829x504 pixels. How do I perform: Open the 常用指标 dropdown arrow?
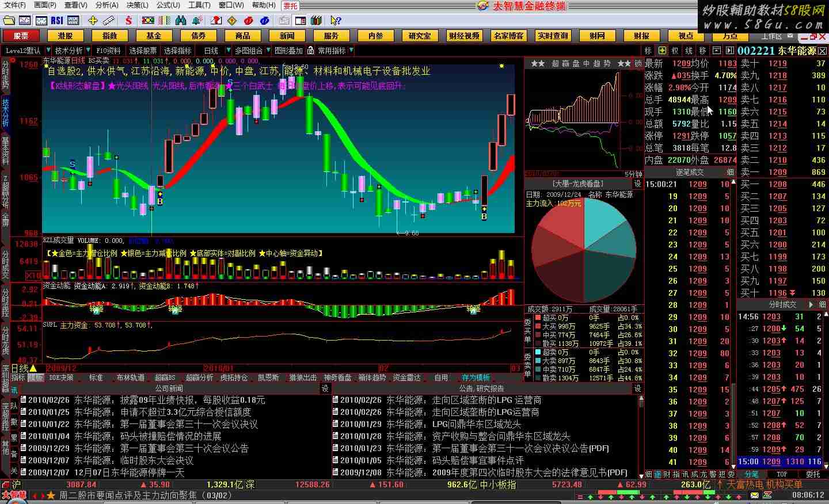pyautogui.click(x=351, y=51)
